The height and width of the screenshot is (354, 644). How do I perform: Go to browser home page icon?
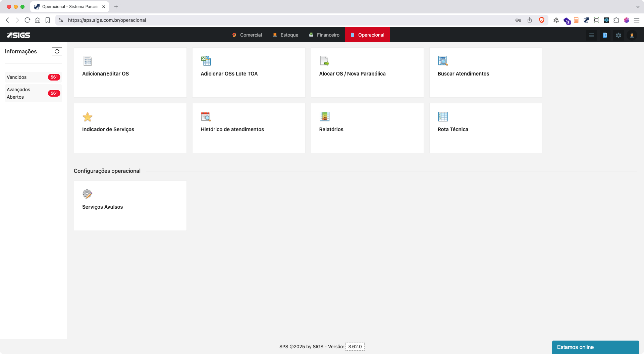[x=38, y=20]
